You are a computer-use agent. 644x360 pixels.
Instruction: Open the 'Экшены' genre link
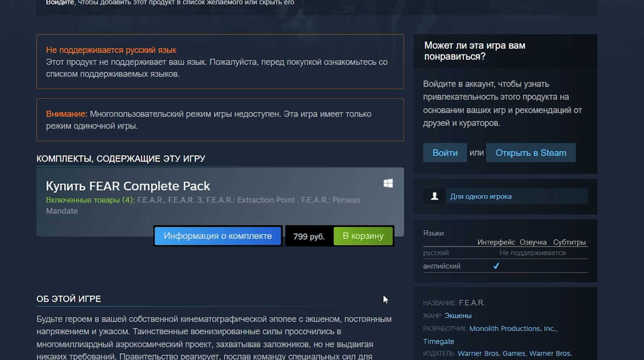pos(458,316)
